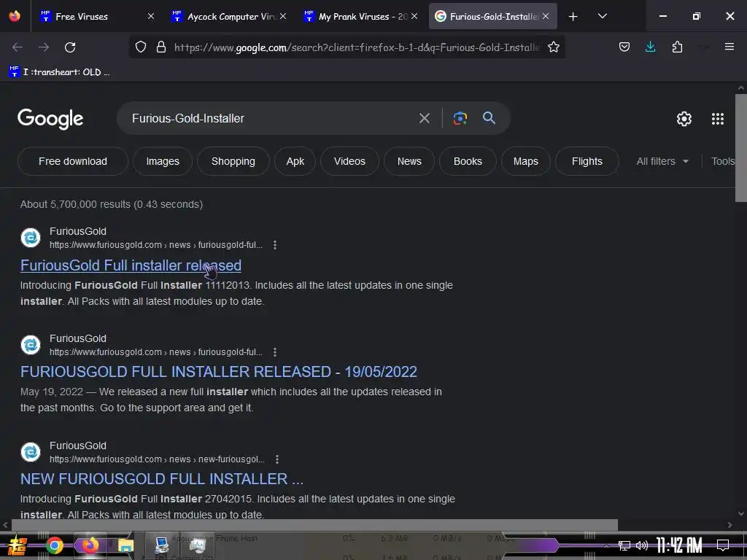The height and width of the screenshot is (560, 747).
Task: Open more options for the new-furiousgol result
Action: [x=276, y=459]
